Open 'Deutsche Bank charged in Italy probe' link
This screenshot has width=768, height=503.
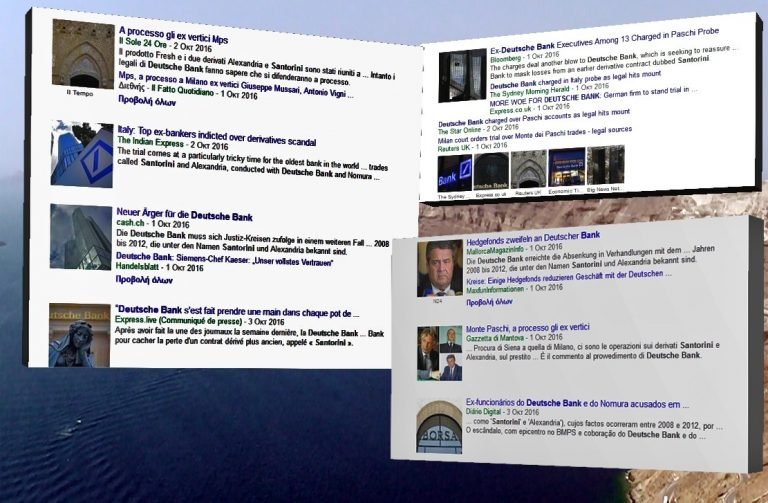(576, 79)
